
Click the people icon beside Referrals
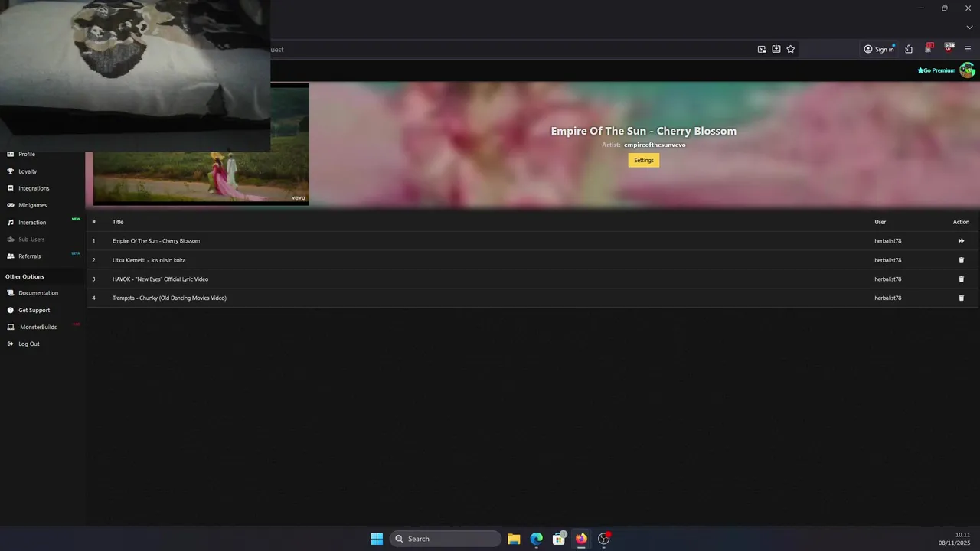coord(11,256)
